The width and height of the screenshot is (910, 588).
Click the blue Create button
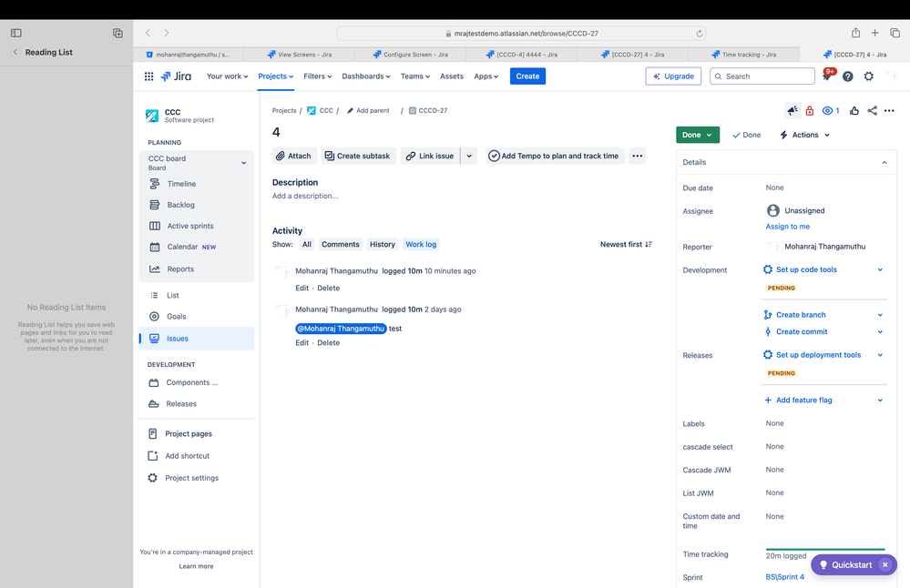(527, 76)
